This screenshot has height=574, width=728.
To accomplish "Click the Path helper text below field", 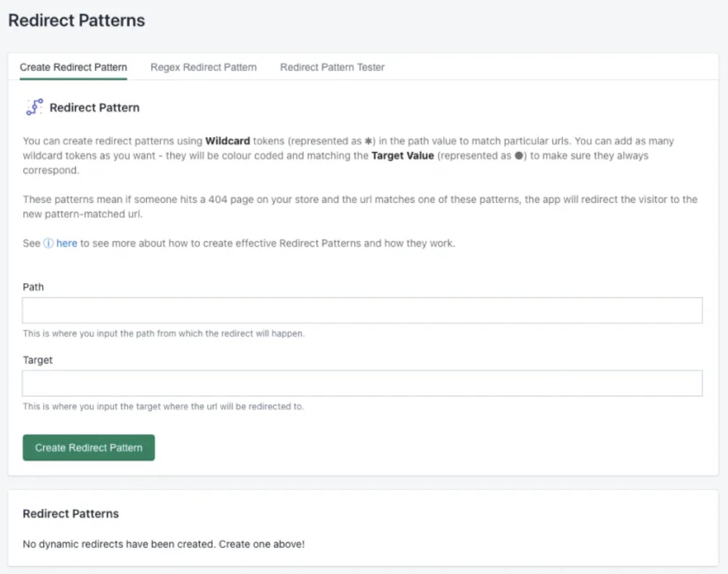I will [164, 333].
